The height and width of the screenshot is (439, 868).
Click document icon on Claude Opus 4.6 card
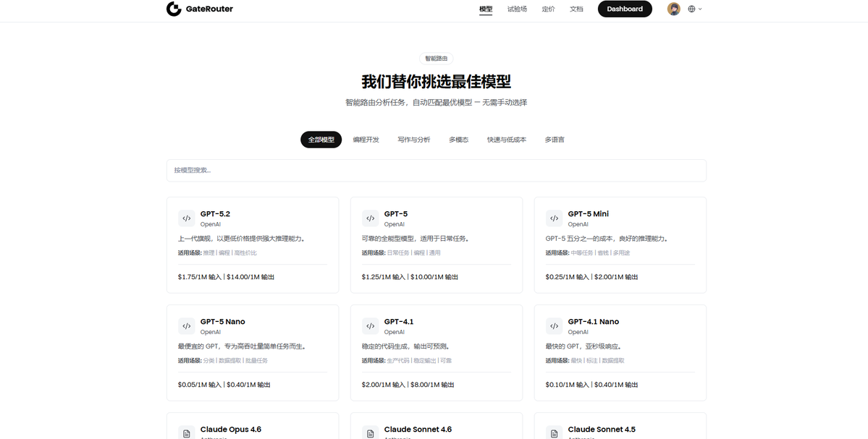click(187, 432)
